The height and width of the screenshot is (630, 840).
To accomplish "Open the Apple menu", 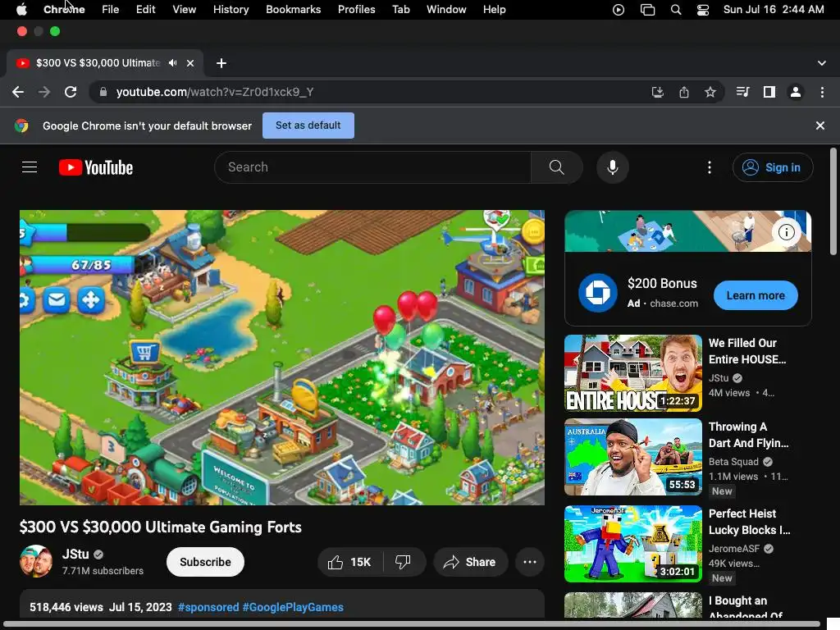I will click(21, 10).
